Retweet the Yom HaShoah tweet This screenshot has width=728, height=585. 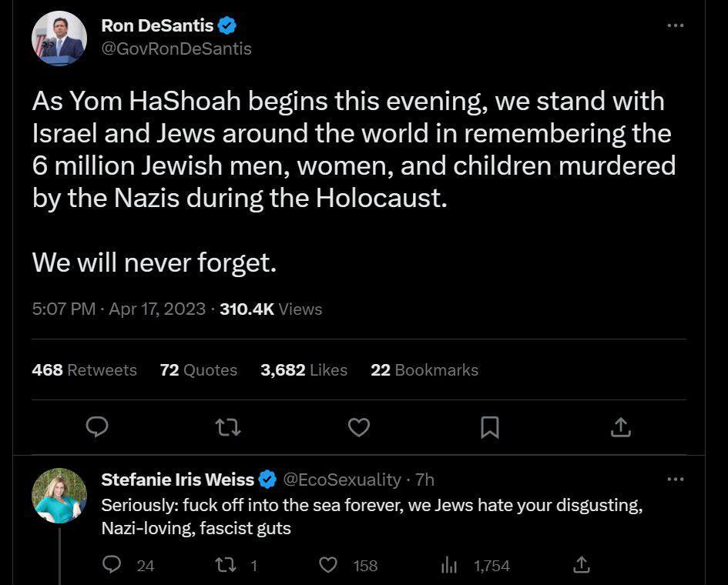[228, 427]
